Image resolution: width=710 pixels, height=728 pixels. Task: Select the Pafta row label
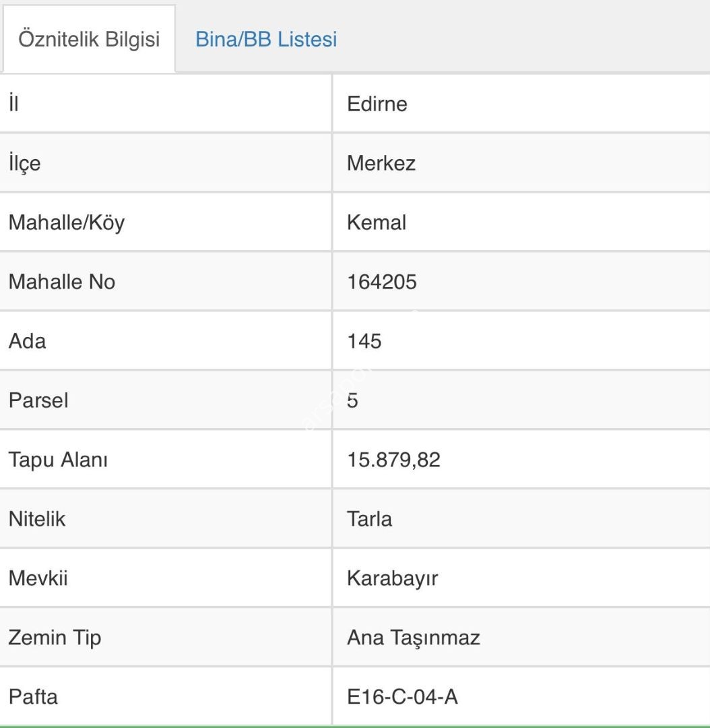click(33, 696)
